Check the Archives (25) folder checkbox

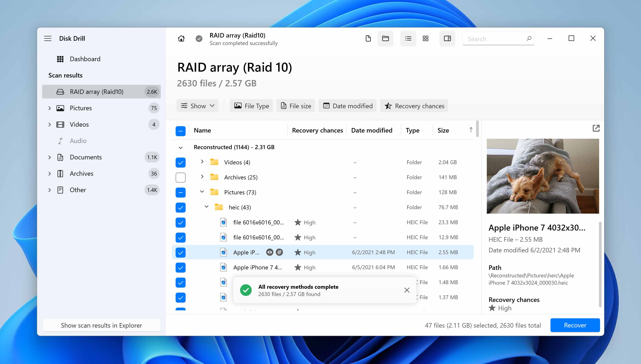point(180,178)
